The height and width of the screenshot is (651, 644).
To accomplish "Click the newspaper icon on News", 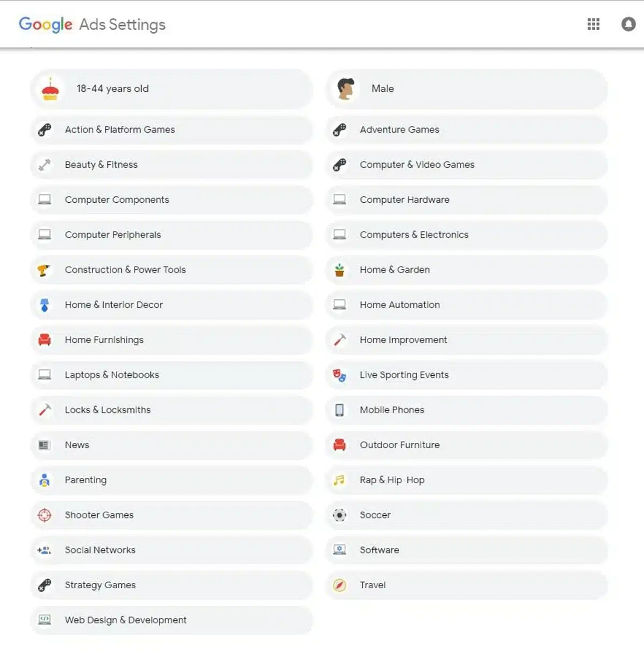I will pos(44,445).
